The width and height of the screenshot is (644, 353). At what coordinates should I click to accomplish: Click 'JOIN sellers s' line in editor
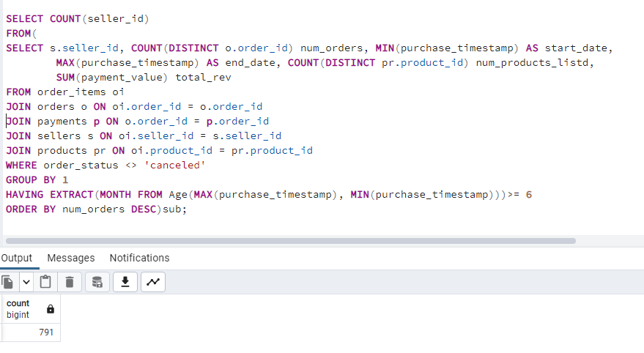(x=144, y=136)
